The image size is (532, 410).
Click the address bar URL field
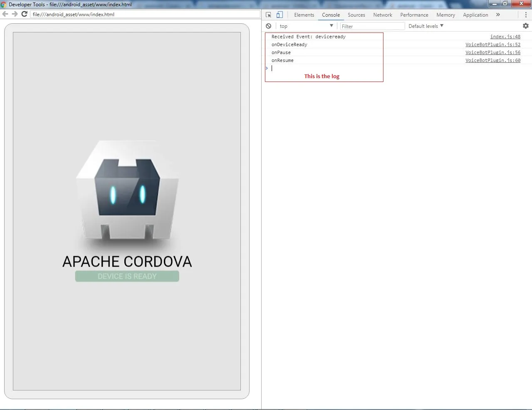145,14
